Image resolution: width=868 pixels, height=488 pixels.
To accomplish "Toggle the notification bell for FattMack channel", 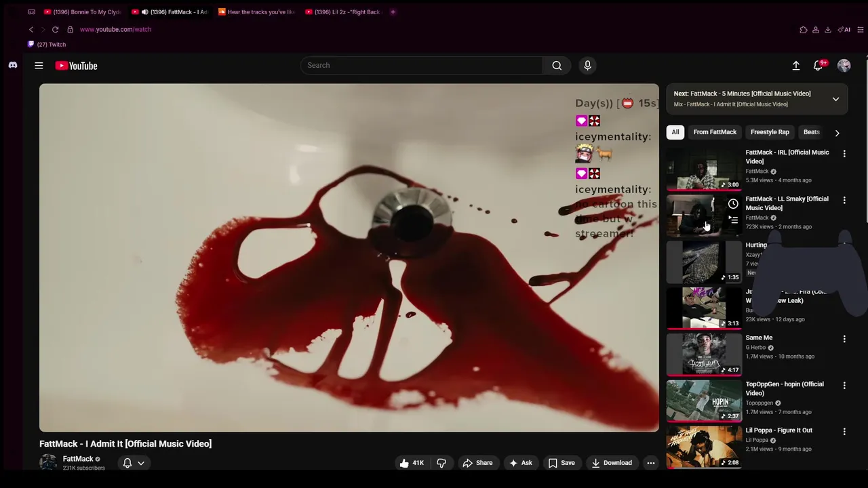I will (127, 463).
